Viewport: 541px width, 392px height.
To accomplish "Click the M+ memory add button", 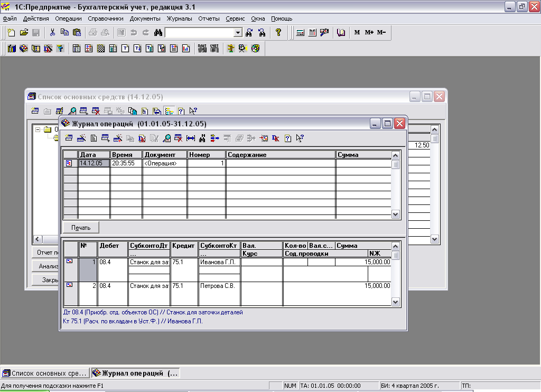I will coord(369,32).
